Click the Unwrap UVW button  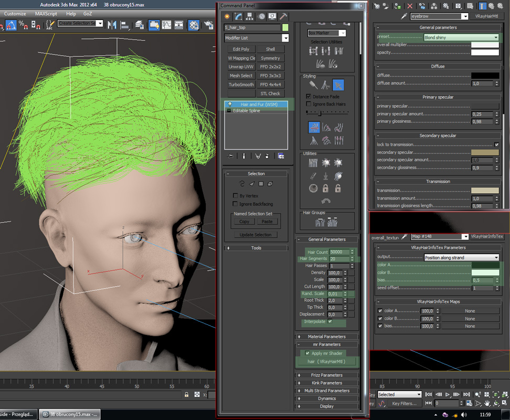pos(241,67)
